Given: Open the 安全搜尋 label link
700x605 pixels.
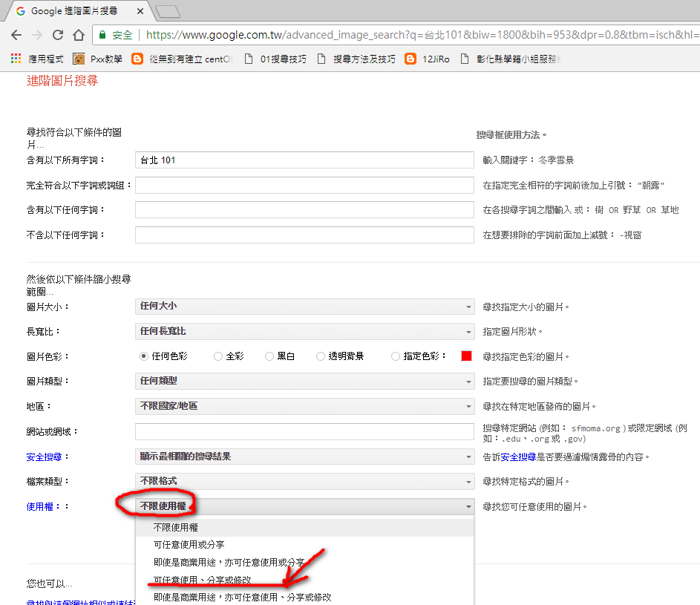Looking at the screenshot, I should [45, 457].
